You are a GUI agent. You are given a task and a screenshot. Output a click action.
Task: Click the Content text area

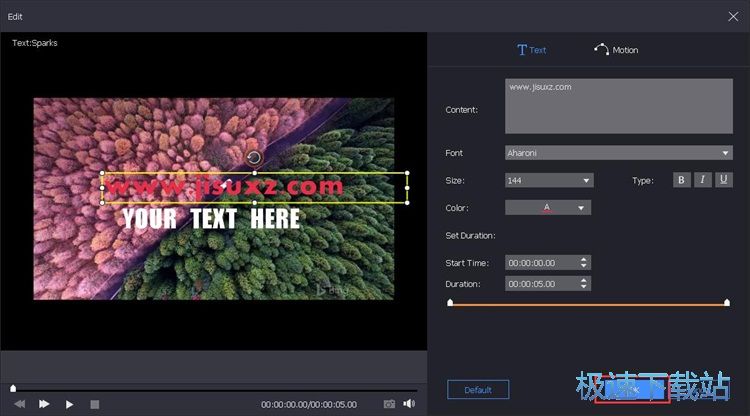pyautogui.click(x=618, y=106)
